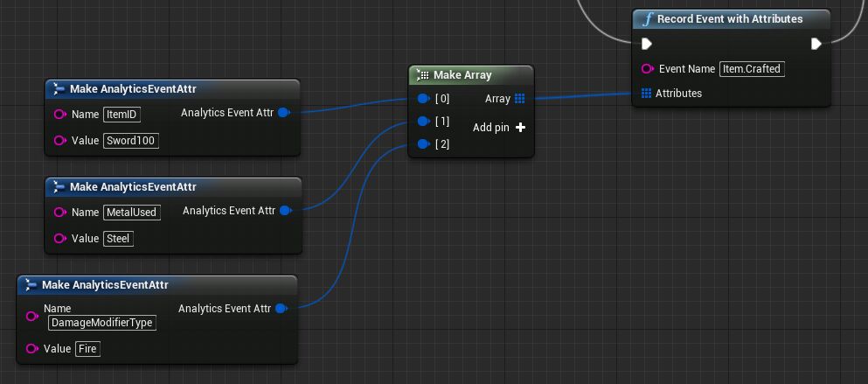868x384 pixels.
Task: Click the function icon on Record Event header
Action: coord(647,19)
